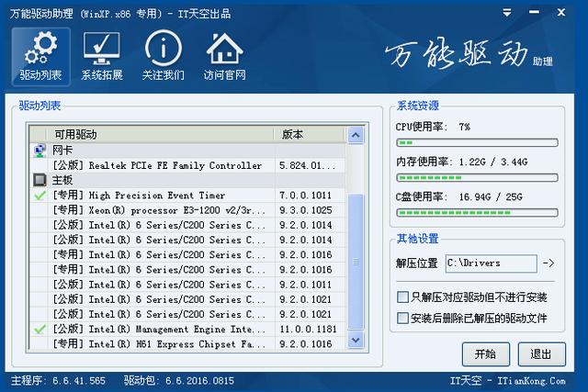Select the Xeon(R) processor E3-1200 row
588x392 pixels.
click(x=187, y=210)
